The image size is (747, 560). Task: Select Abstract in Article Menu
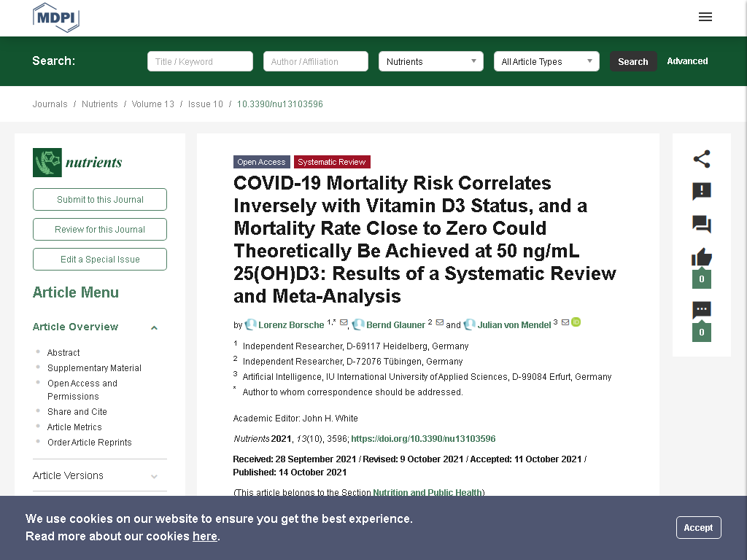(63, 353)
